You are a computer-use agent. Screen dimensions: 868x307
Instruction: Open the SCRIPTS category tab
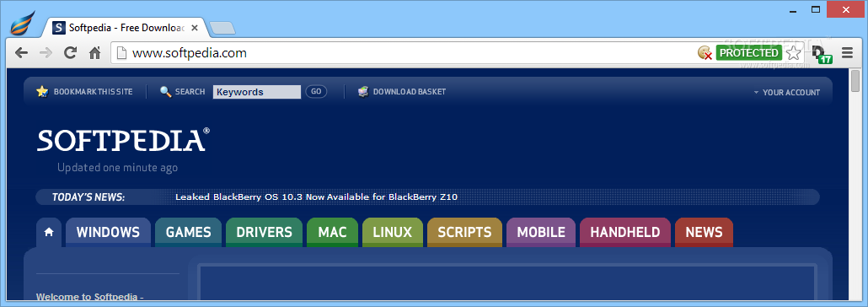[464, 232]
